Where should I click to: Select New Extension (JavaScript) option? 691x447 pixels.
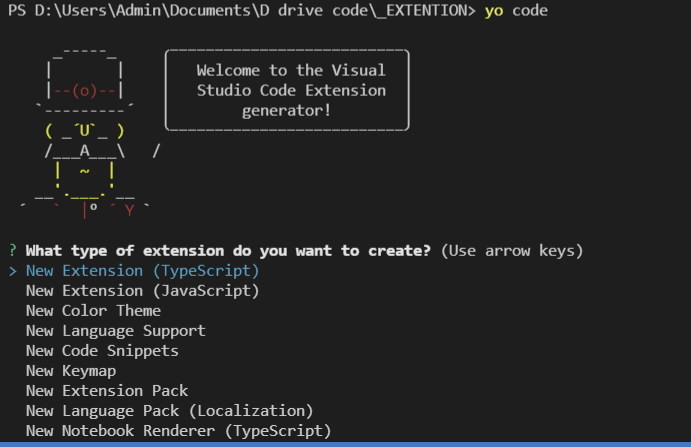coord(142,291)
